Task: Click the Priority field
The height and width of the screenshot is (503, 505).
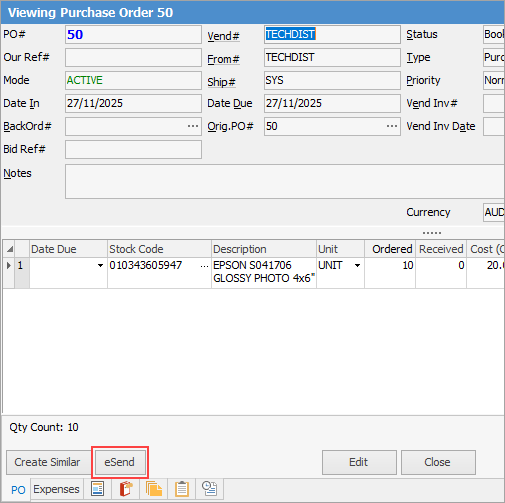Action: [494, 80]
